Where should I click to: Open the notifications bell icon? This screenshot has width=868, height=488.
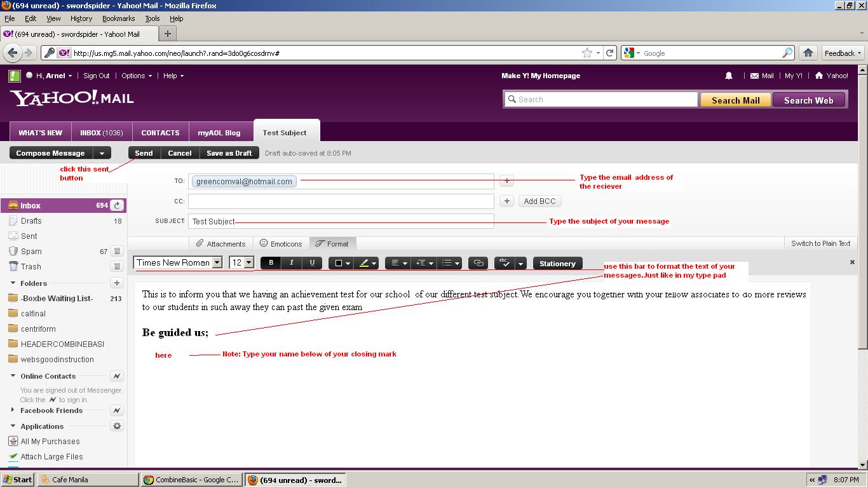tap(729, 76)
